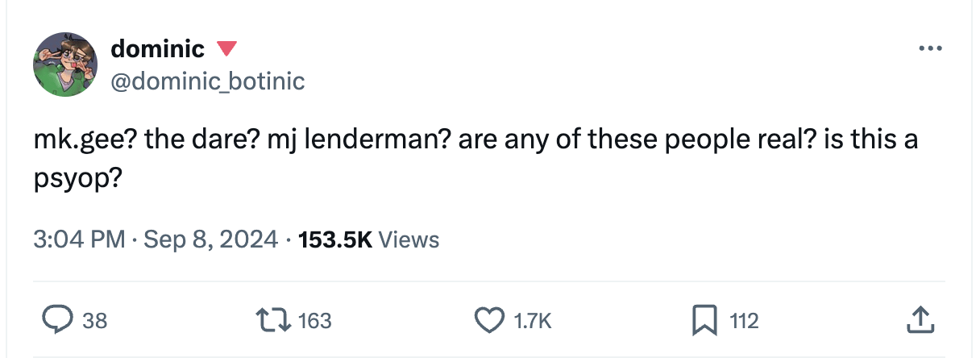Click the reply count 38

94,321
